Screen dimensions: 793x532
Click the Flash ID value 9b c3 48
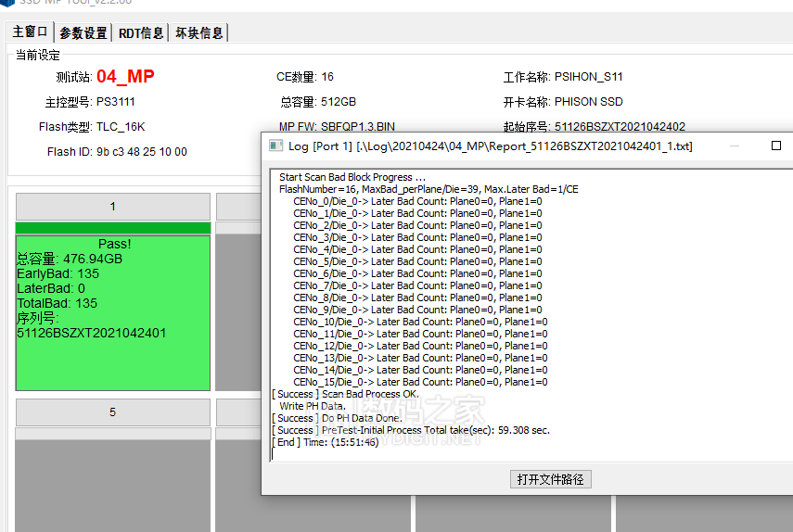[141, 152]
